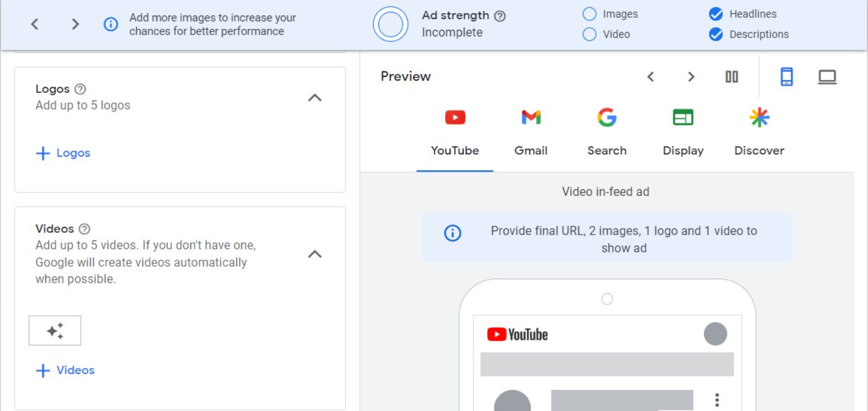Click the three-dot menu in YouTube preview
This screenshot has height=411, width=868.
717,400
